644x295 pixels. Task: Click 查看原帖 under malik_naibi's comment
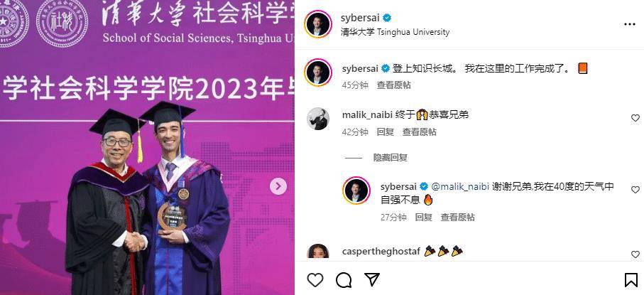point(420,132)
